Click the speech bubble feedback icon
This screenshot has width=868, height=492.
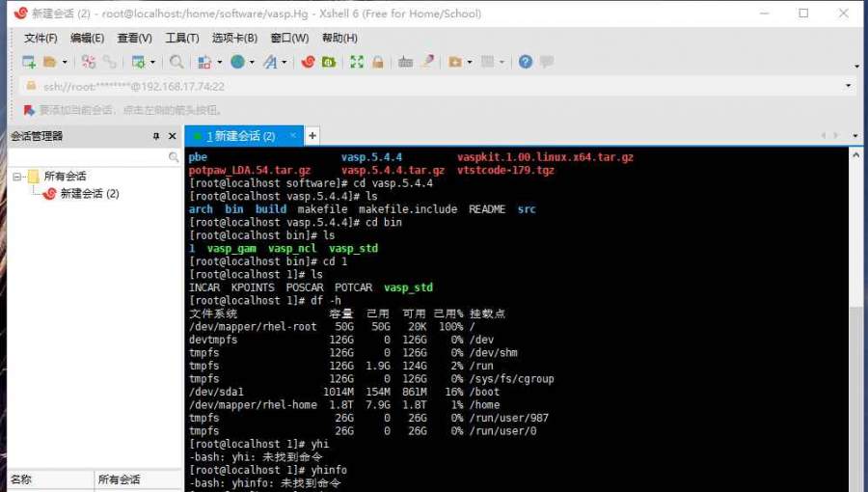pos(547,62)
